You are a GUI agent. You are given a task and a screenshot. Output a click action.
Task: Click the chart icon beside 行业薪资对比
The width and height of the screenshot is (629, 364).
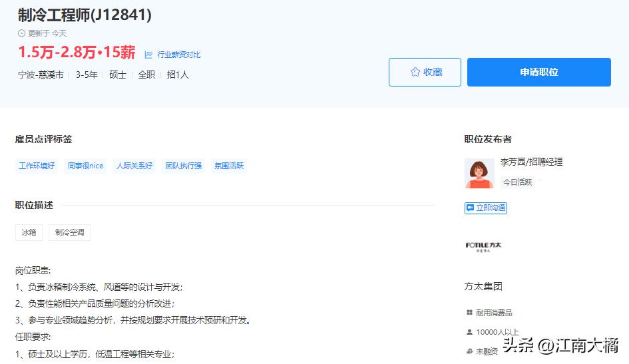click(148, 55)
